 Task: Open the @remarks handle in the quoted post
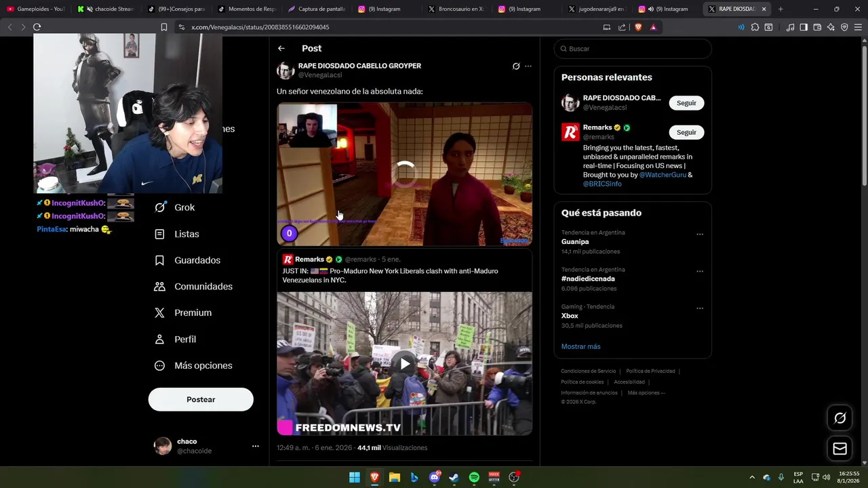(360, 260)
